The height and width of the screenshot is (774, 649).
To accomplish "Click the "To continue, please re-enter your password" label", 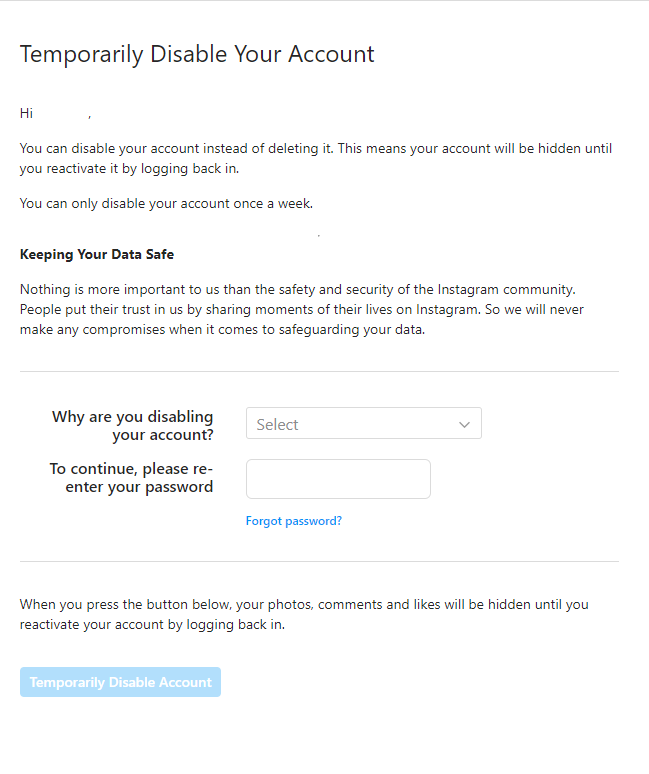I will tap(131, 478).
